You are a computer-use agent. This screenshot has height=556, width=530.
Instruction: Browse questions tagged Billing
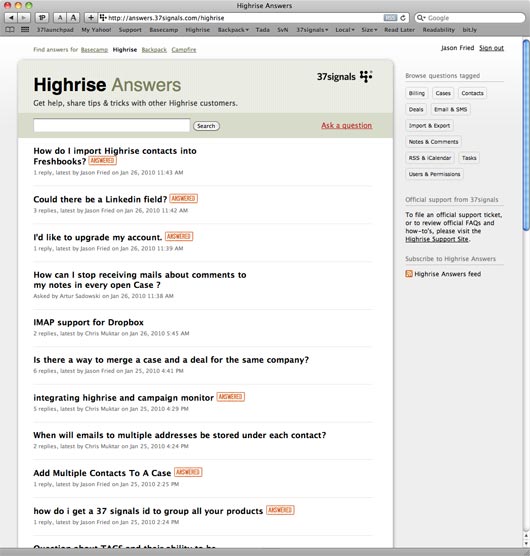(x=417, y=93)
